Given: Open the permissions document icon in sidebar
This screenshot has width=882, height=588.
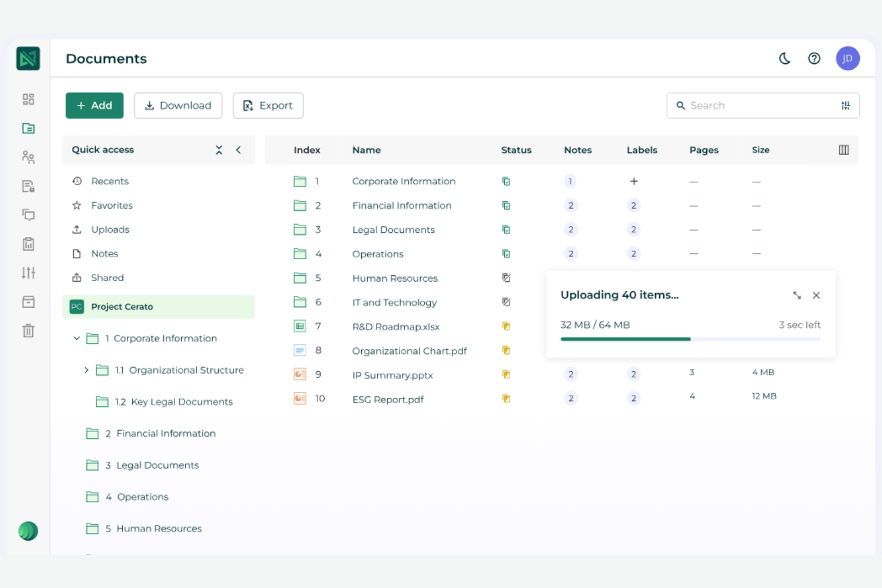Looking at the screenshot, I should (x=28, y=186).
